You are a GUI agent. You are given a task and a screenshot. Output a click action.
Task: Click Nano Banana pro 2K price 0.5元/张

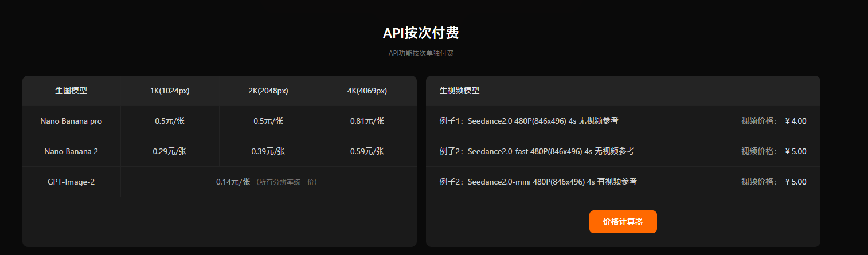tap(268, 121)
